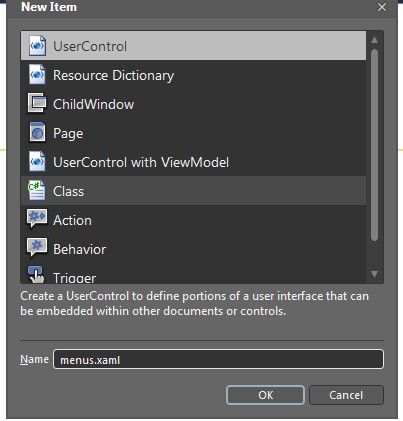Click the scroll down arrow

[x=375, y=274]
